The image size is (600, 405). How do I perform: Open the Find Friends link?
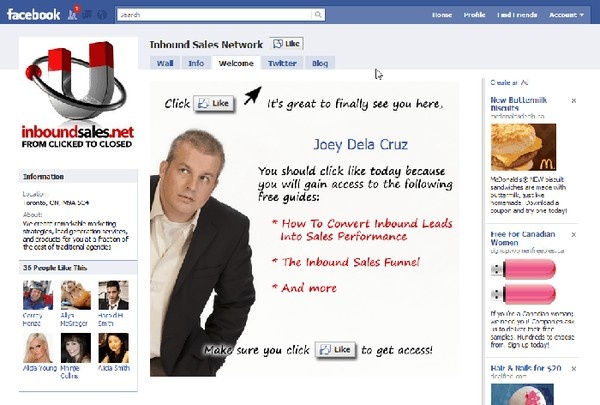click(518, 15)
